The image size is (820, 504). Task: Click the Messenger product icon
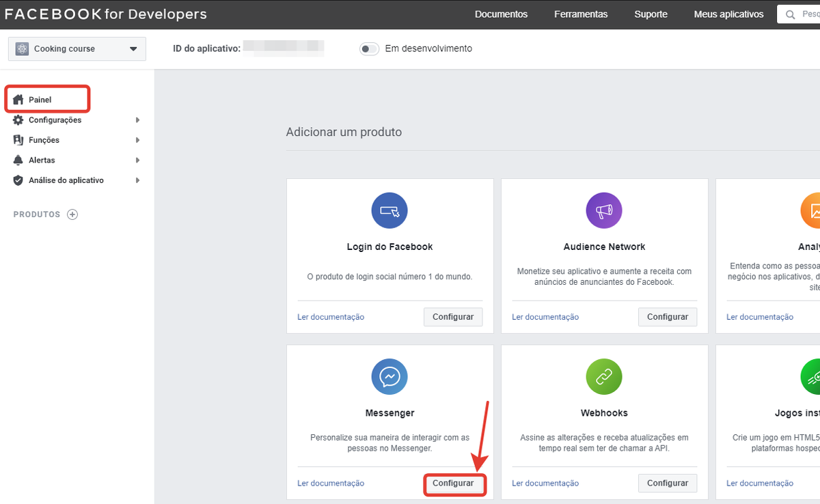pos(389,376)
